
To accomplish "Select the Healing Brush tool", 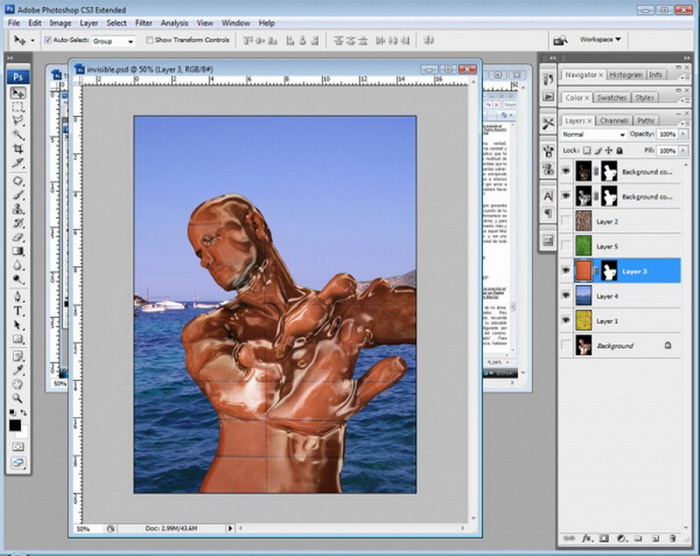I will 18,181.
